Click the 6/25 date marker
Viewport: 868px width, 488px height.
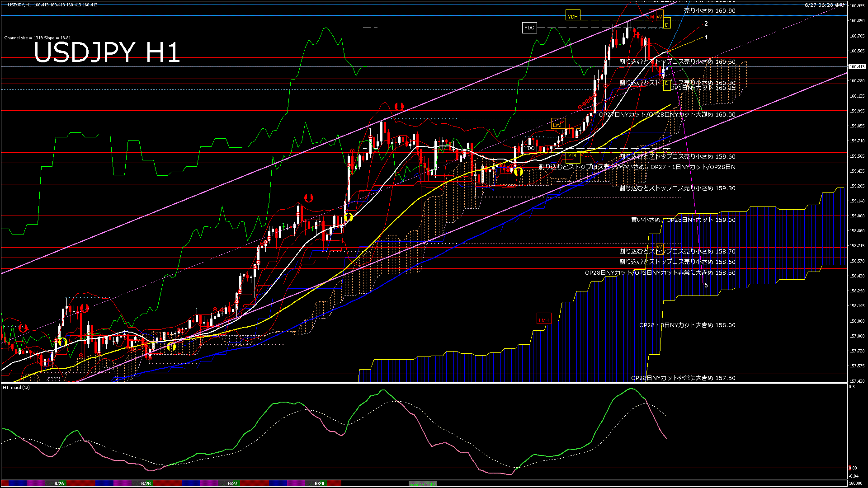coord(59,483)
